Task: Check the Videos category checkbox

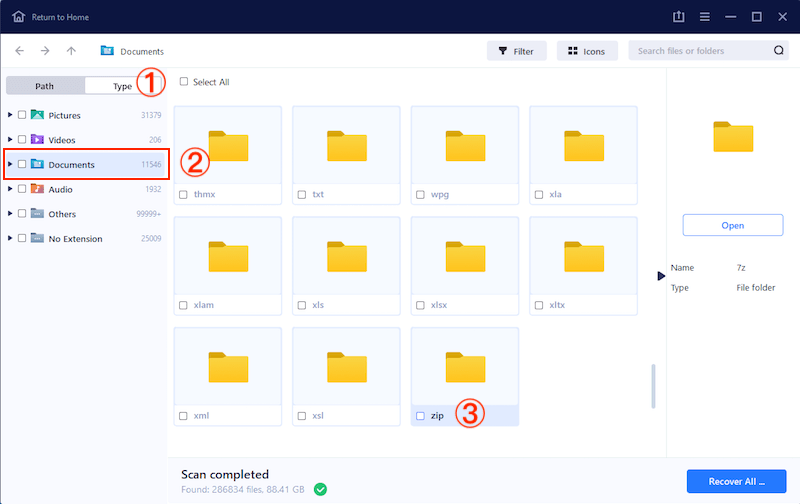Action: click(22, 139)
